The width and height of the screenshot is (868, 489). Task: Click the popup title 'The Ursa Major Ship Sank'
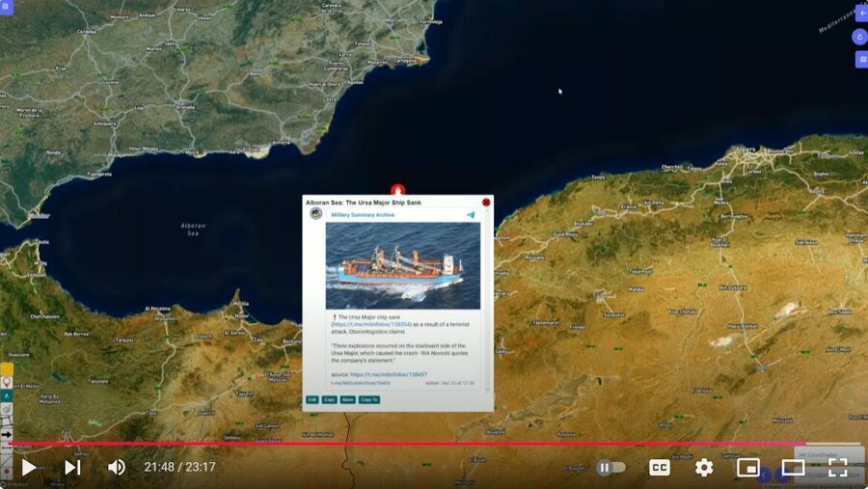point(383,203)
